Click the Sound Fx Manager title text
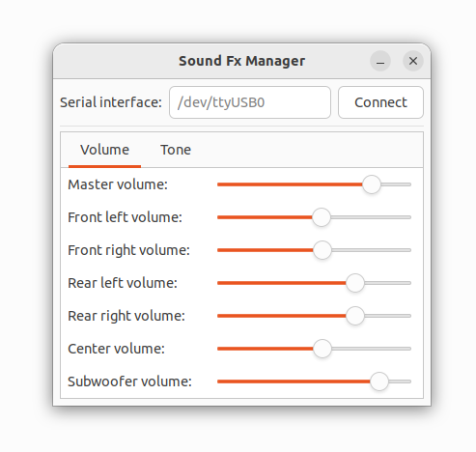This screenshot has height=452, width=476. [242, 61]
